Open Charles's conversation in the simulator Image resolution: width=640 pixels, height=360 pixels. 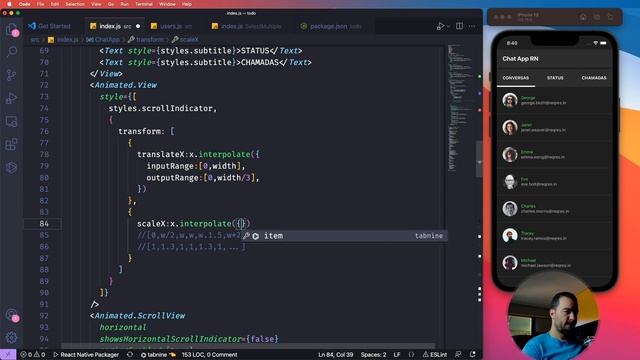pos(555,209)
